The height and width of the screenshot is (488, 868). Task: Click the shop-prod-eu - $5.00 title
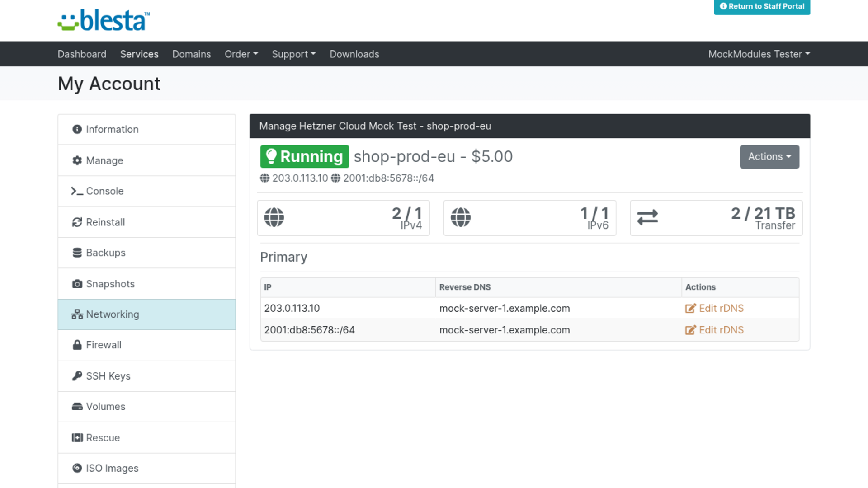click(433, 156)
